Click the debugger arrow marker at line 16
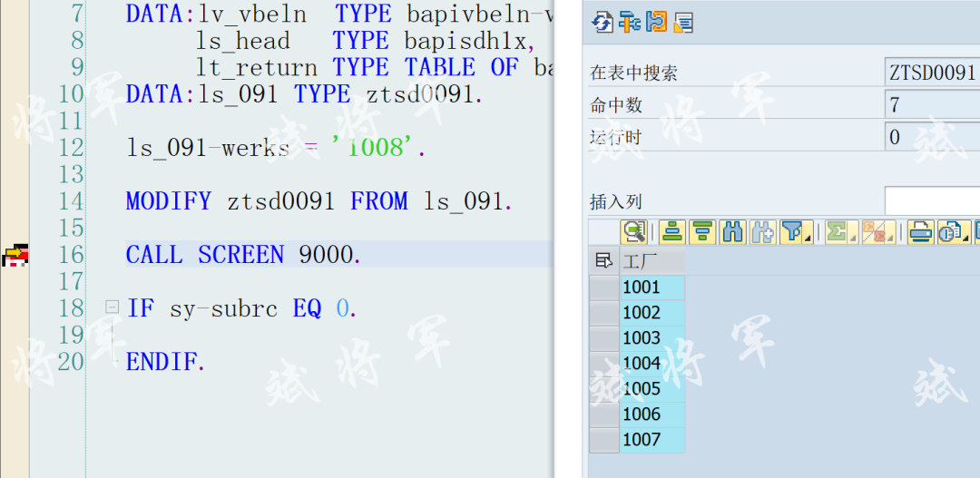 pyautogui.click(x=15, y=254)
